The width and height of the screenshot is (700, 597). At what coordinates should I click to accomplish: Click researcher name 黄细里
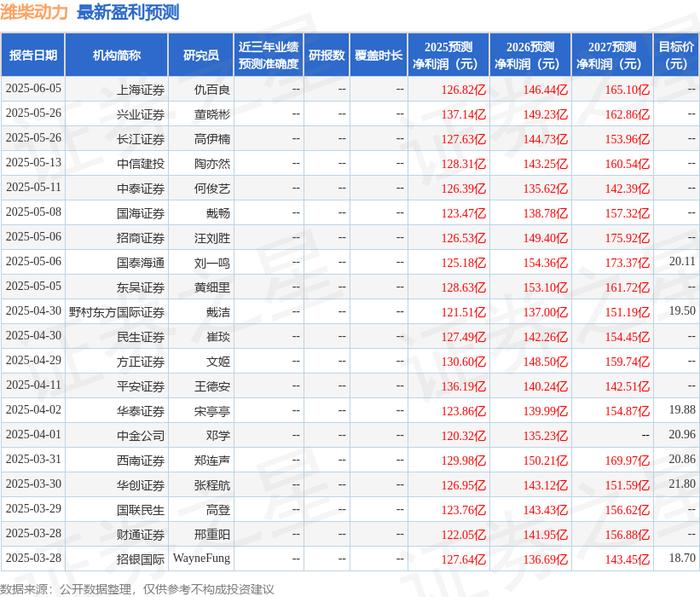[x=212, y=288]
